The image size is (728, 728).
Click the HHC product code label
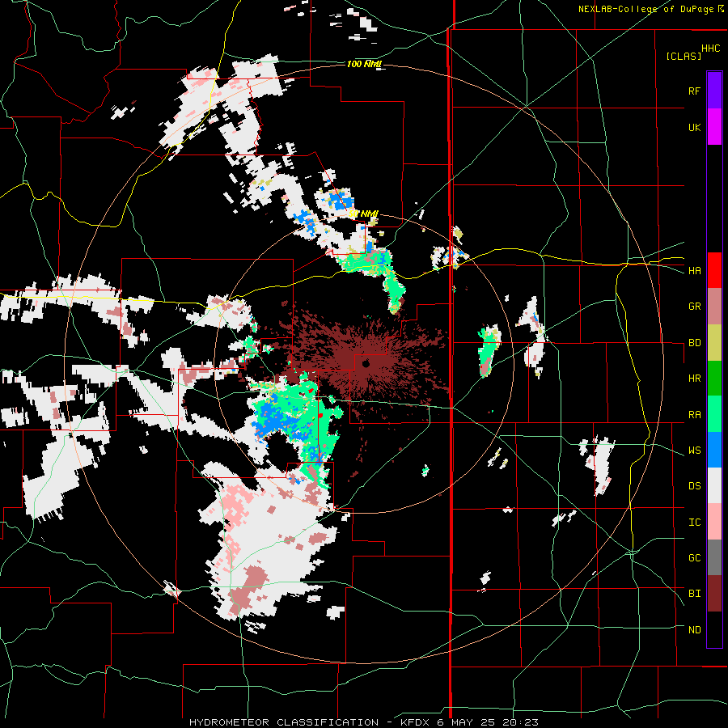[x=711, y=49]
